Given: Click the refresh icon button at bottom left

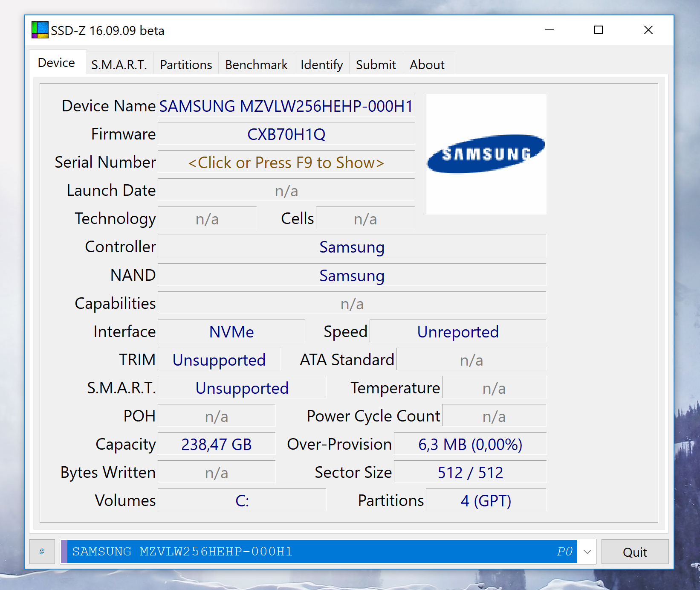Looking at the screenshot, I should tap(42, 552).
